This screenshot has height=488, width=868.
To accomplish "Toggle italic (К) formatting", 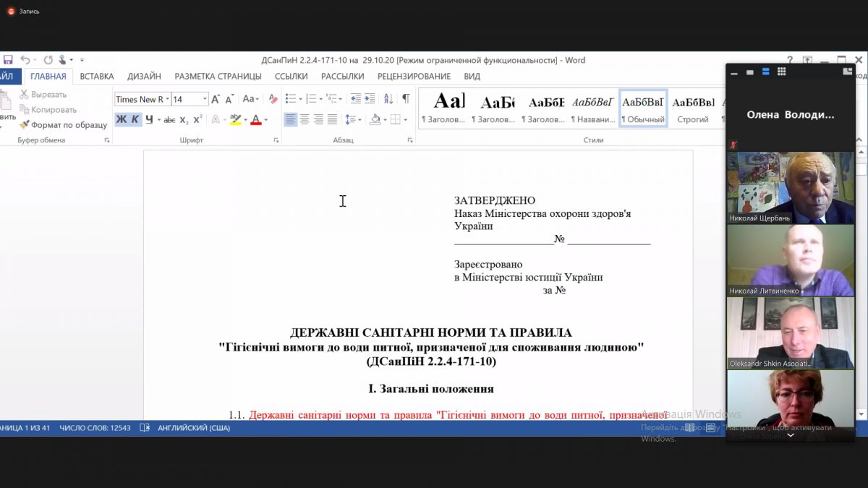I will pyautogui.click(x=135, y=120).
